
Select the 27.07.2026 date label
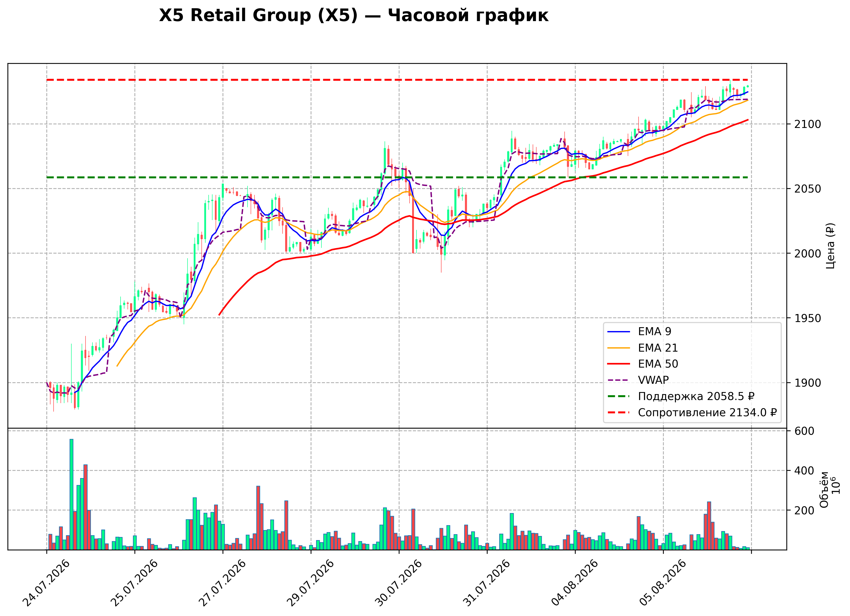point(222,583)
